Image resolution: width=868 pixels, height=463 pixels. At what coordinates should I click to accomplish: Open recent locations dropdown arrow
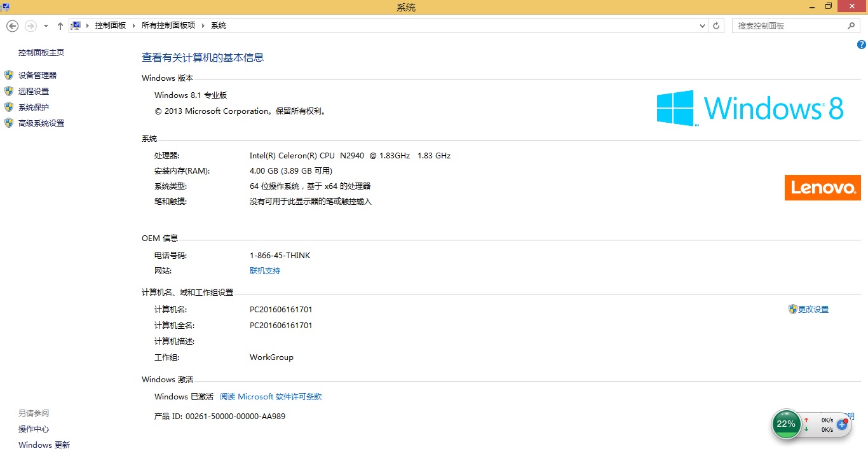pos(46,26)
